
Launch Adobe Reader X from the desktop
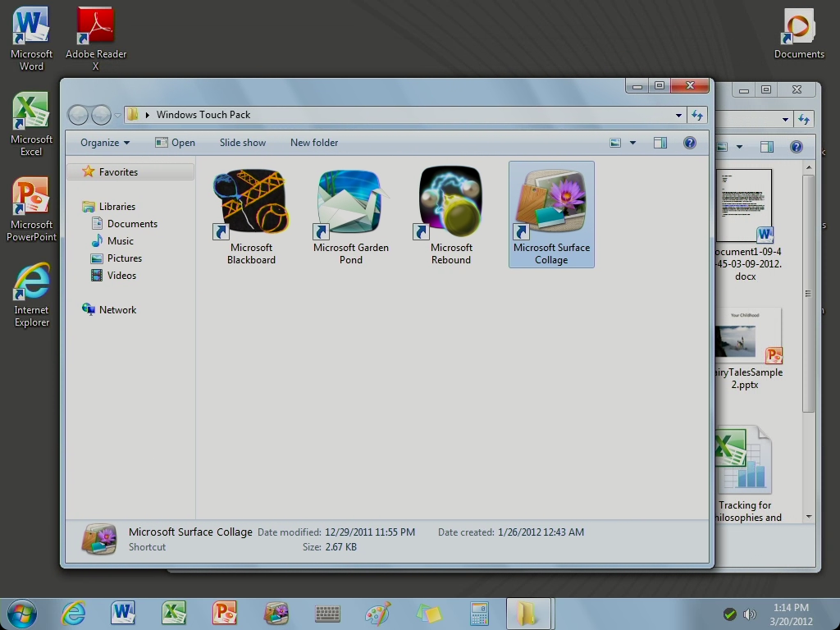tap(96, 39)
